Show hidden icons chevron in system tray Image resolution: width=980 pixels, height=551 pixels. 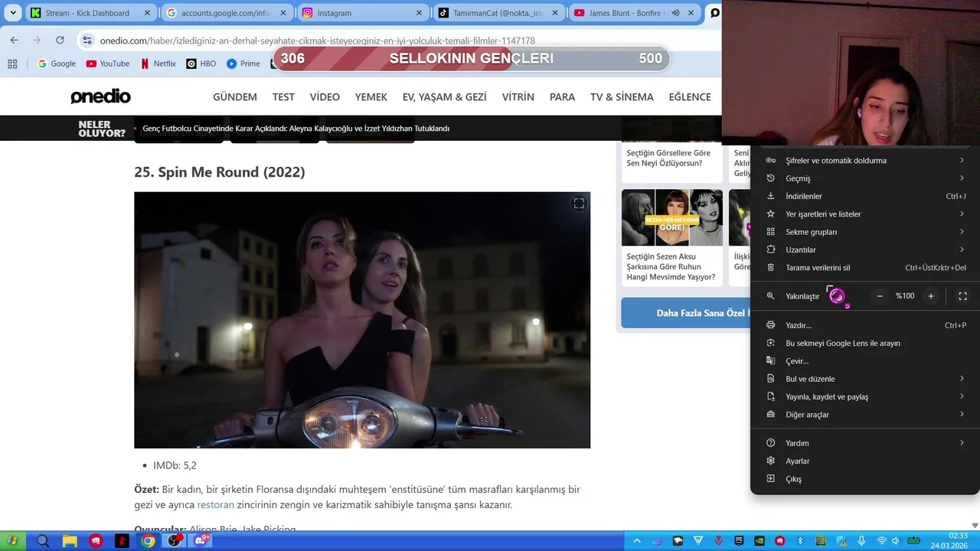click(x=636, y=541)
